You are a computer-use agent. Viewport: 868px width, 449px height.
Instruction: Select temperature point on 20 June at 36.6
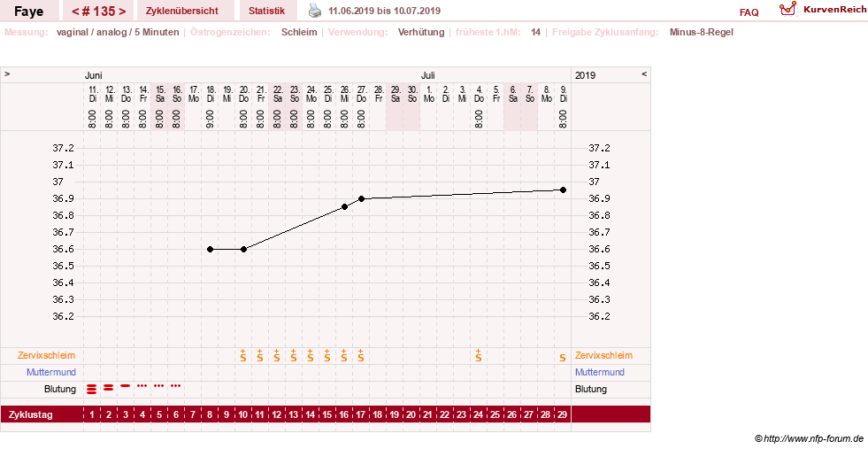pos(243,250)
